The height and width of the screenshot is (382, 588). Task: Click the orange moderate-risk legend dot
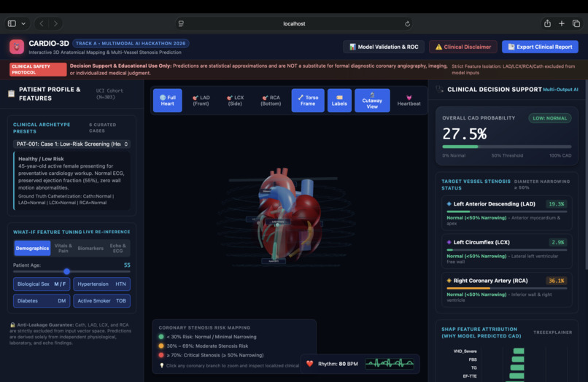click(161, 346)
